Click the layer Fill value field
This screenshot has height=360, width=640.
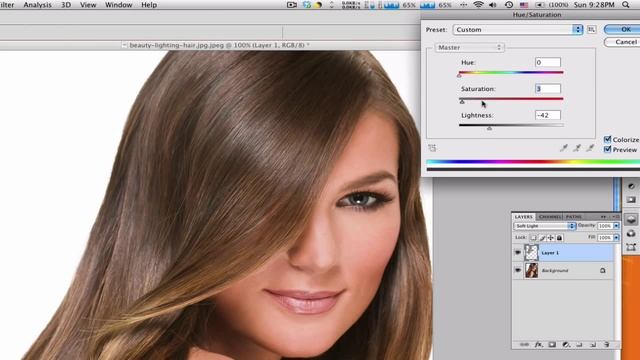coord(605,238)
